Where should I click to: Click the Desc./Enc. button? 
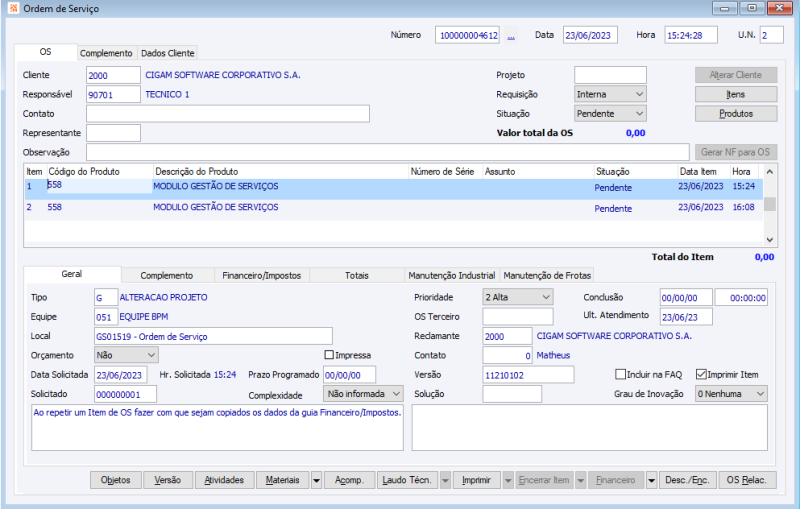point(687,480)
